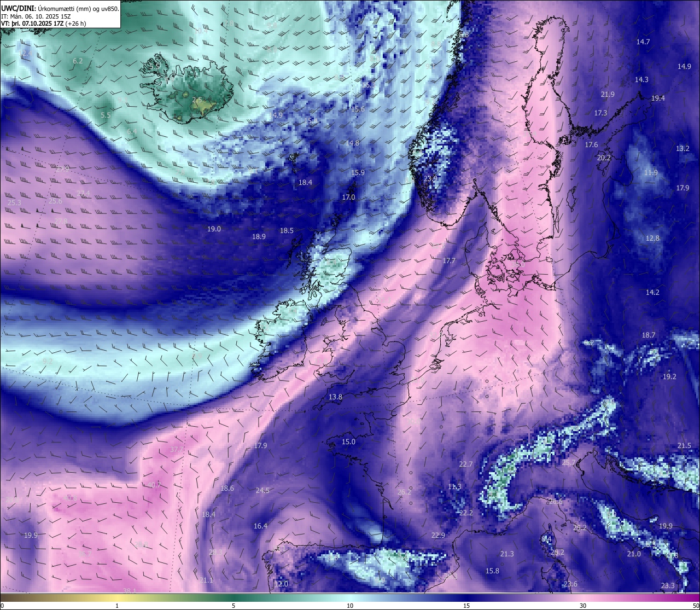The image size is (700, 610).
Task: Click the map value 23.3
Action: click(x=668, y=585)
